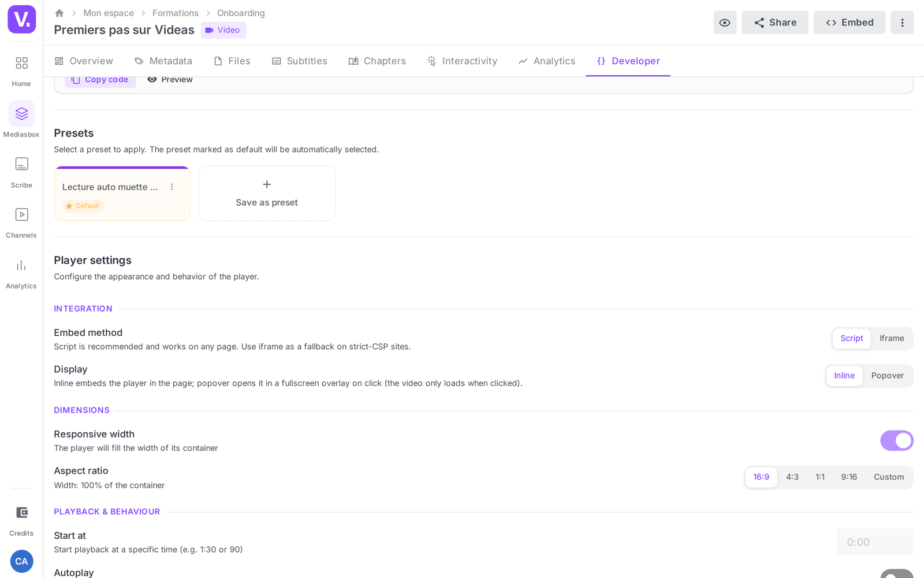Switch to the Overview tab
Screen dimensions: 924x578
click(84, 61)
